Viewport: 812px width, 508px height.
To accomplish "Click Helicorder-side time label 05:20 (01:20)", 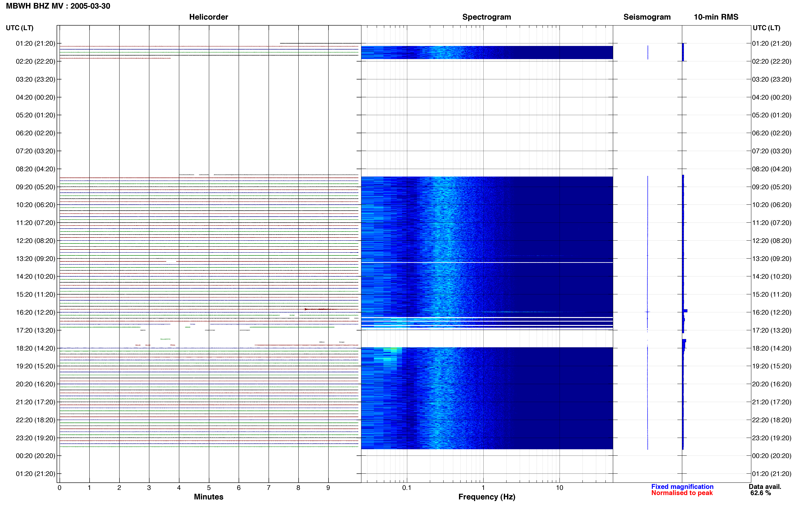I will coord(36,115).
